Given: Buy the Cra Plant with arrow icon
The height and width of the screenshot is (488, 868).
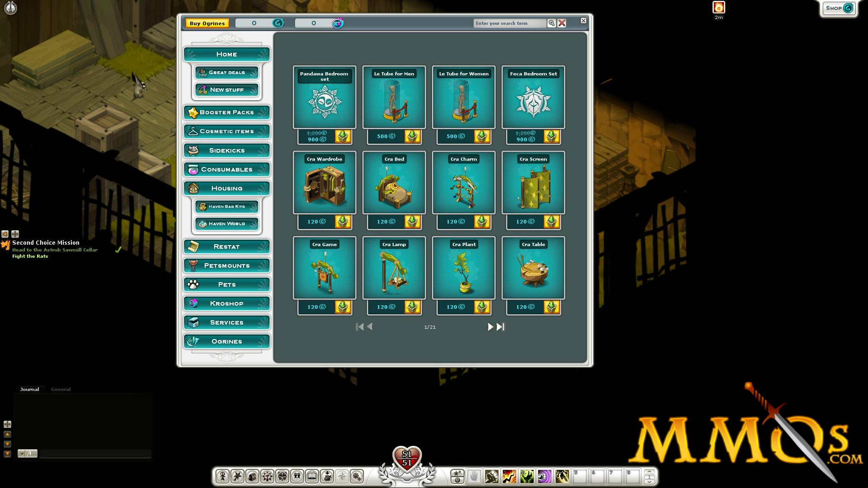Looking at the screenshot, I should pos(482,307).
